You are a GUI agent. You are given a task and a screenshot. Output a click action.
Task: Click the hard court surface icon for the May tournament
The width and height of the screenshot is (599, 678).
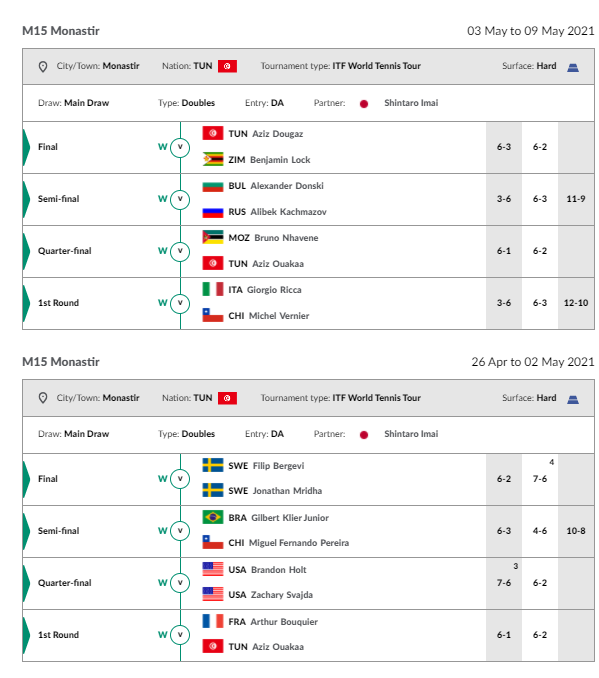573,67
